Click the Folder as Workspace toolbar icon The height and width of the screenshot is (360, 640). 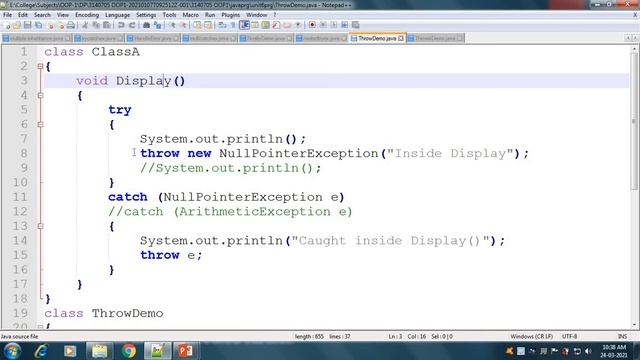point(287,25)
